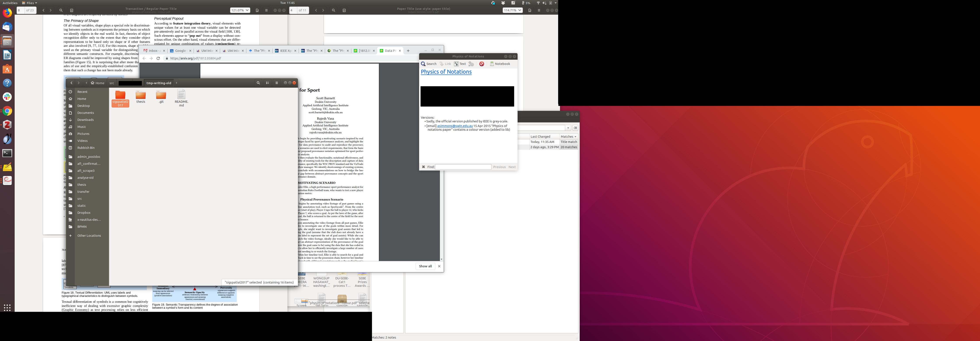This screenshot has height=341, width=980.
Task: Toggle annotation button beside search in left viewer
Action: click(x=72, y=10)
